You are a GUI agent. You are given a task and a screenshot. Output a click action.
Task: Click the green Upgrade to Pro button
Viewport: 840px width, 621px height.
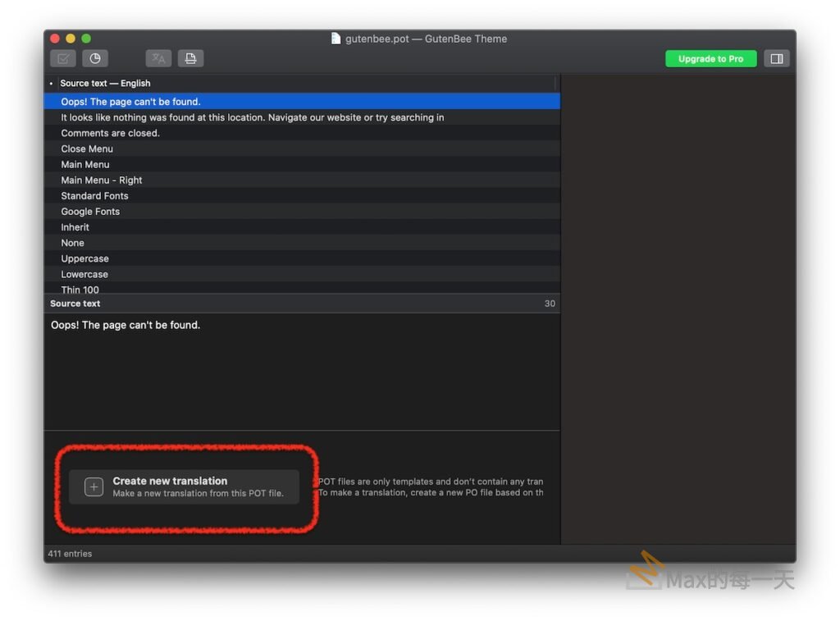point(710,59)
